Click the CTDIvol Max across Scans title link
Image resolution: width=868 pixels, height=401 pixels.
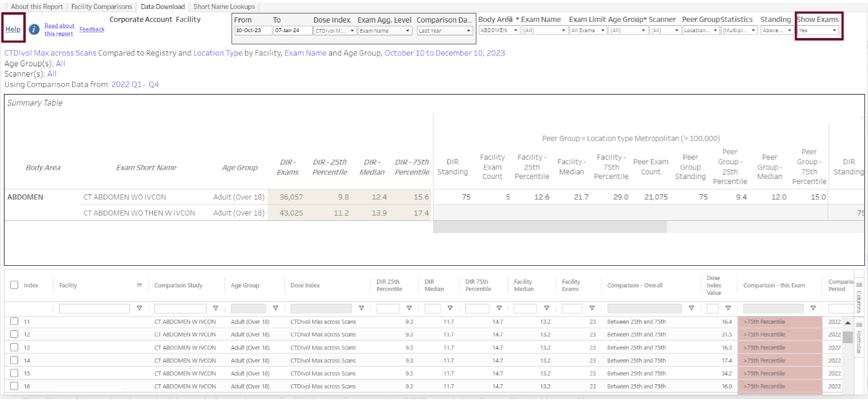(x=50, y=53)
